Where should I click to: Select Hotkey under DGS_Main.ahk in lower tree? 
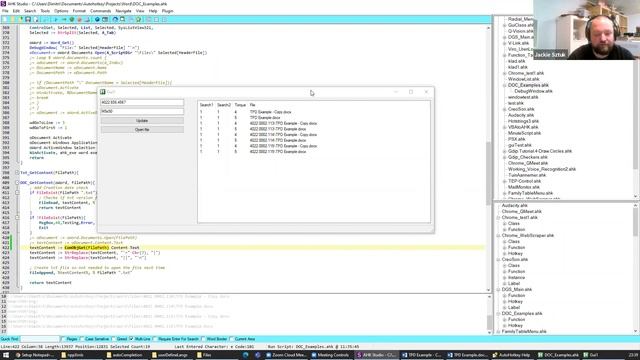pyautogui.click(x=516, y=302)
